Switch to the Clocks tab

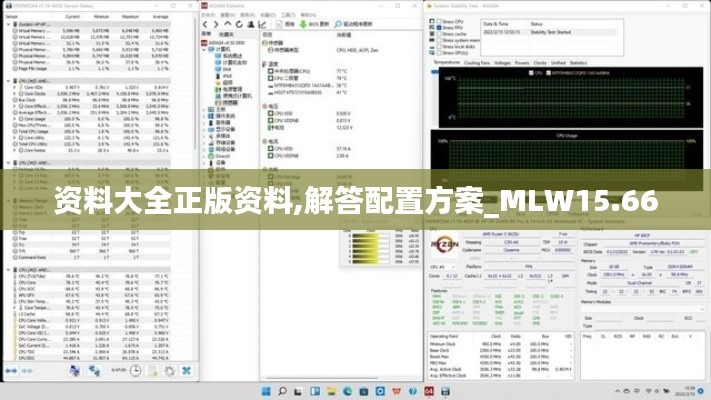pyautogui.click(x=540, y=63)
